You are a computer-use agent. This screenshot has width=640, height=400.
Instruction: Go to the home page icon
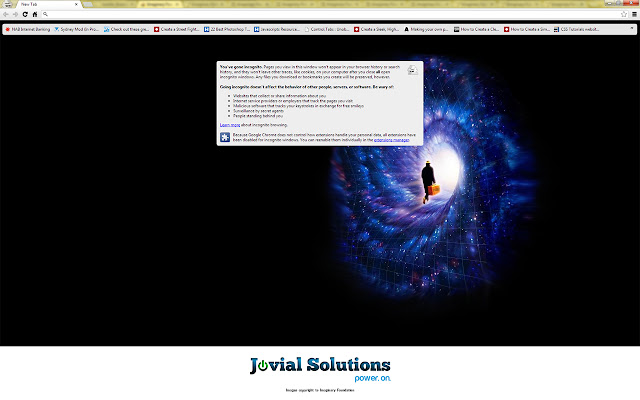click(x=35, y=14)
